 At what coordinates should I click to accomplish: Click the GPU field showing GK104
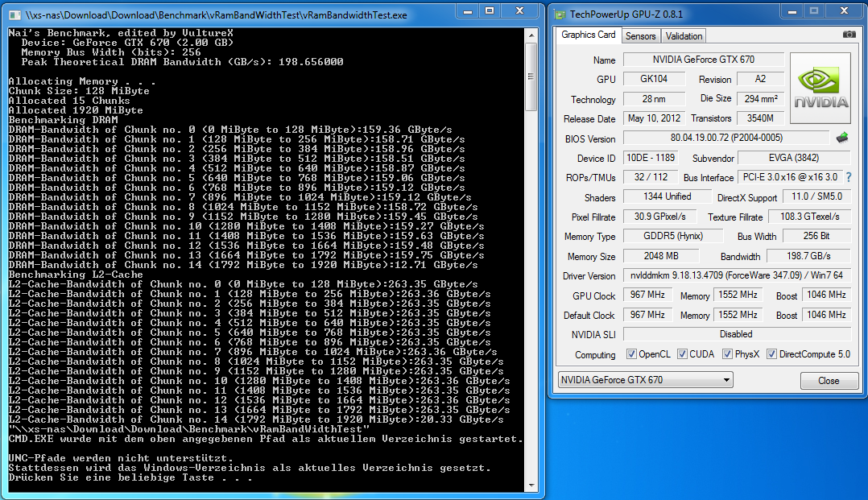click(x=654, y=79)
